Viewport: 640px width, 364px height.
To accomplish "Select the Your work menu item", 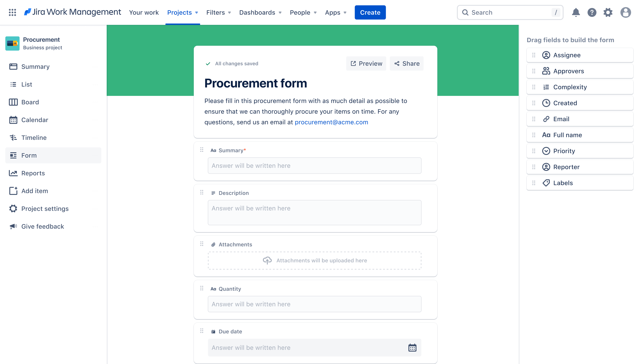I will 144,12.
